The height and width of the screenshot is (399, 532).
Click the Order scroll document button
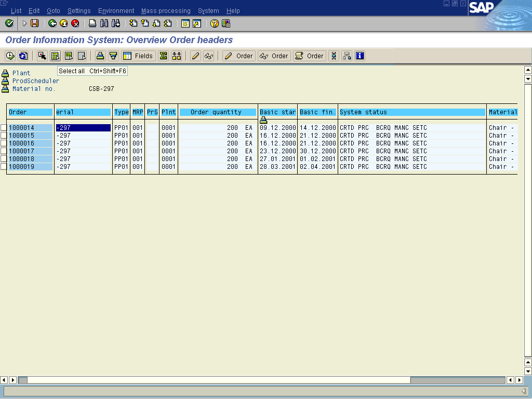click(x=310, y=56)
